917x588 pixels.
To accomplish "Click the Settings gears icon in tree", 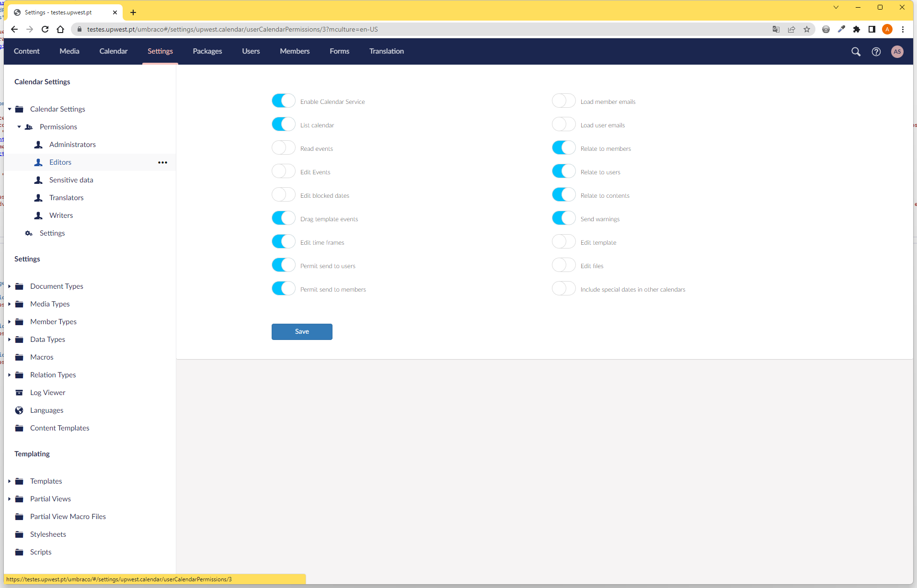I will pos(29,233).
